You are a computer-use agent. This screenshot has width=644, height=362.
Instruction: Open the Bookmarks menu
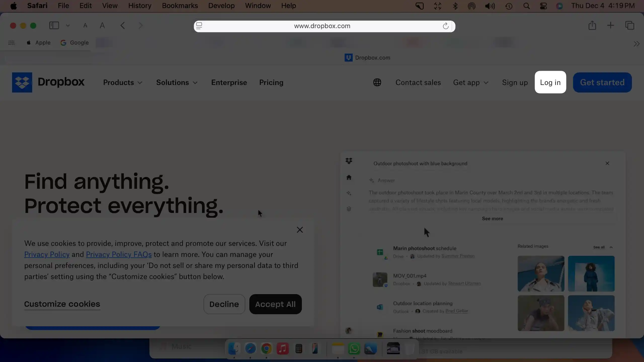pos(180,6)
